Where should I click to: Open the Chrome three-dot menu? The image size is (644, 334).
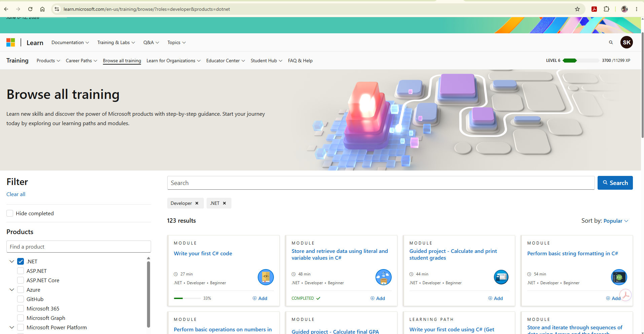pyautogui.click(x=637, y=9)
